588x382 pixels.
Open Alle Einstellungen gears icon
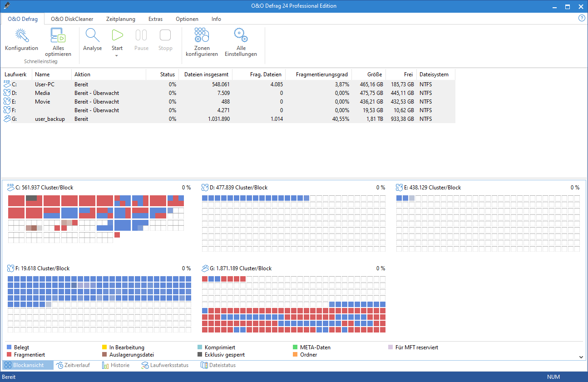(x=241, y=36)
